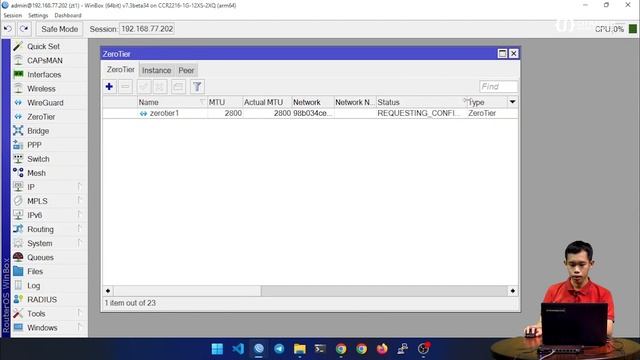The height and width of the screenshot is (360, 640).
Task: Expand the MPLS submenu
Action: pos(80,201)
